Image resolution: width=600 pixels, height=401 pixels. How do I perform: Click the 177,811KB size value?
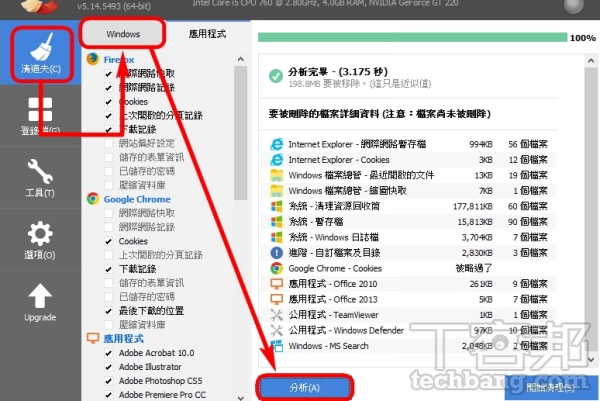click(472, 207)
